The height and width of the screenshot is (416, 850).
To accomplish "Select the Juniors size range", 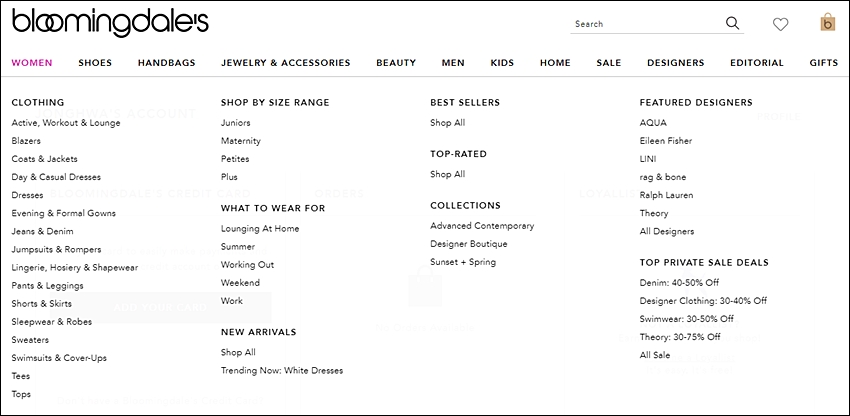I will click(235, 123).
